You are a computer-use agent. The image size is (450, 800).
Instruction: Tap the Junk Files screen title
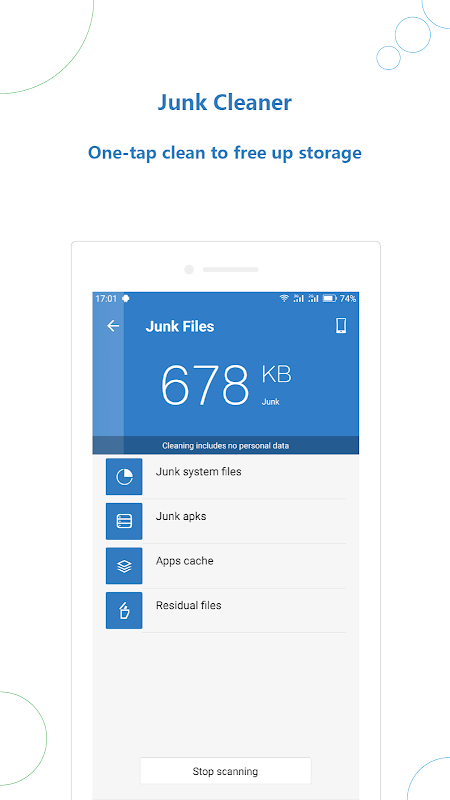click(x=180, y=327)
